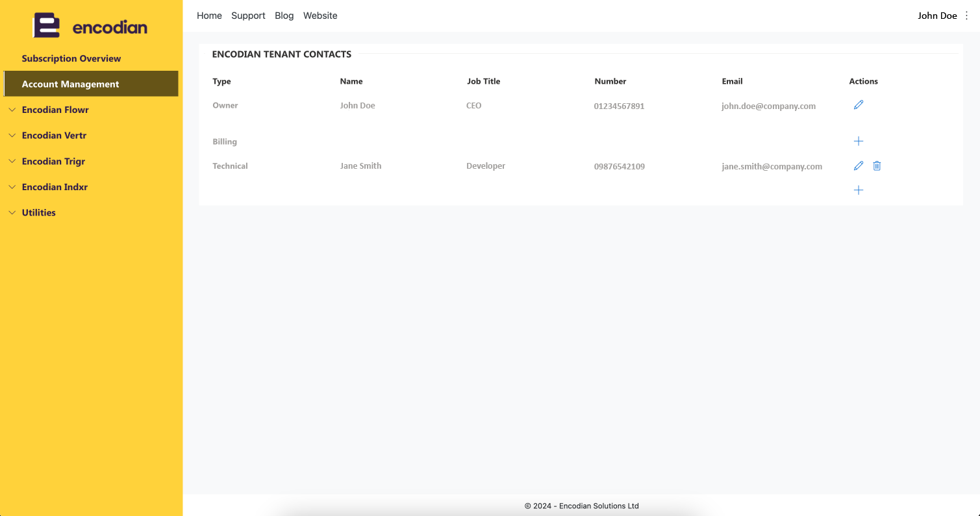Edit the Technical contact Jane Smith
980x516 pixels.
tap(859, 166)
